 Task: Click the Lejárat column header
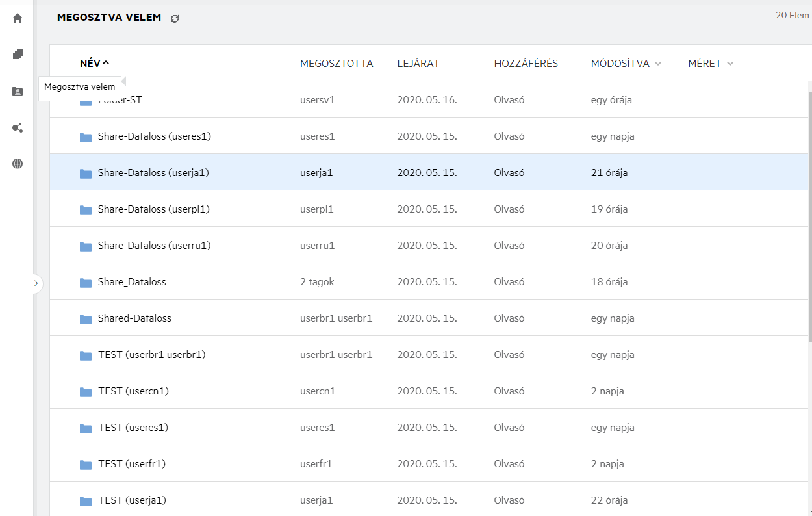tap(418, 64)
